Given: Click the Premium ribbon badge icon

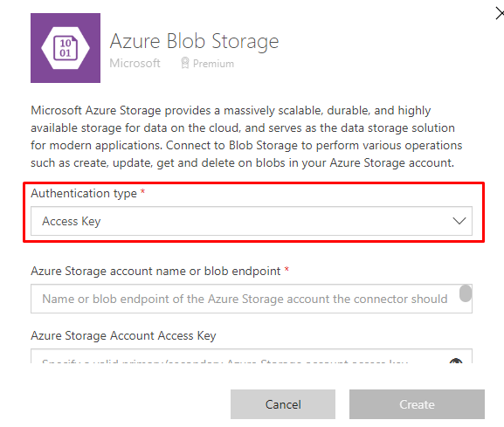Looking at the screenshot, I should [x=185, y=63].
